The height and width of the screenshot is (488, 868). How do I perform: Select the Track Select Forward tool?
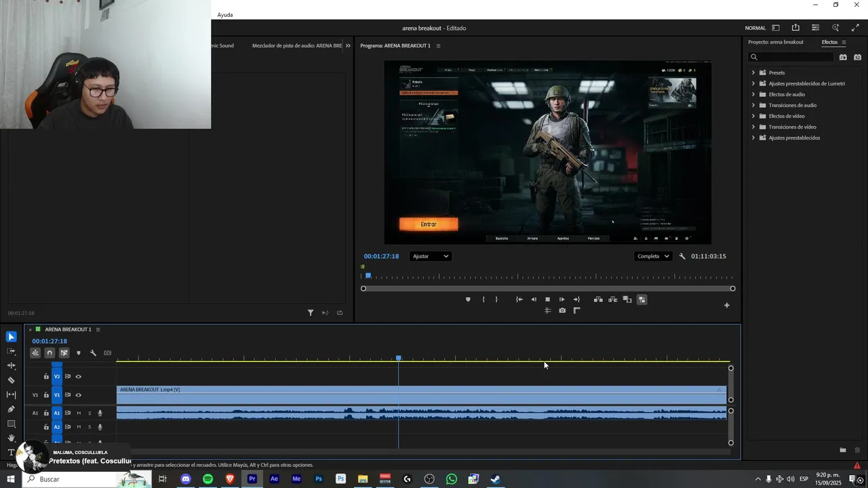(11, 351)
